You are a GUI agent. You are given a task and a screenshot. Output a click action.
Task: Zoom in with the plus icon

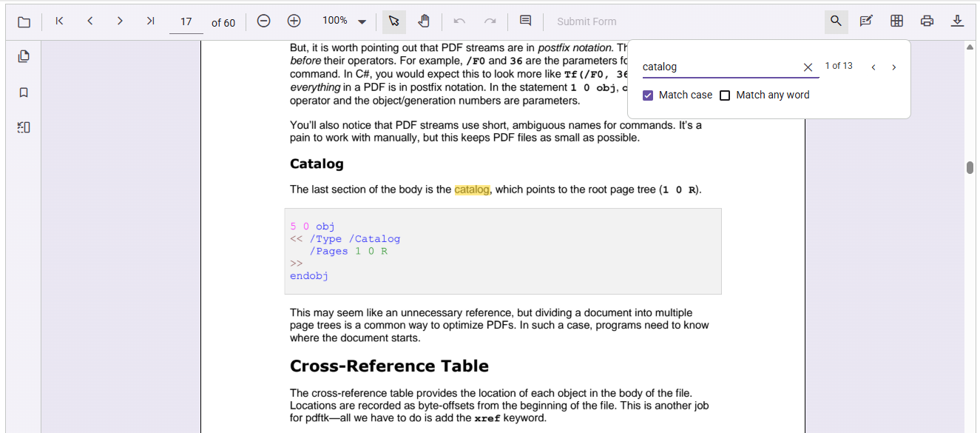[x=294, y=21]
